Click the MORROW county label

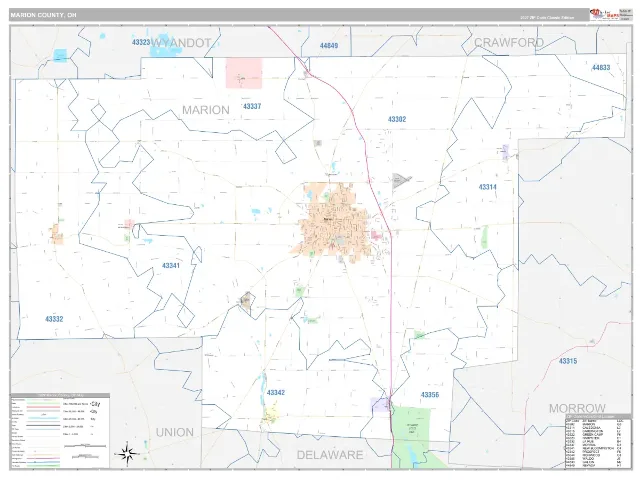coord(577,408)
